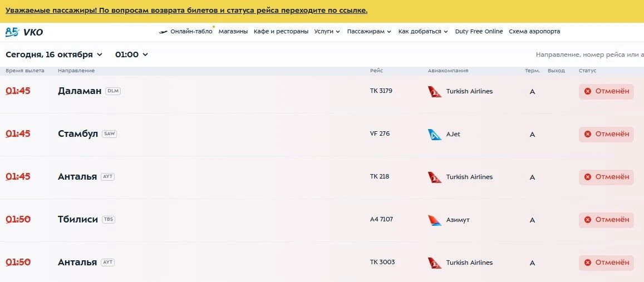The image size is (644, 282).
Task: Click the airplane icon beside Онлайн-табло
Action: 163,32
